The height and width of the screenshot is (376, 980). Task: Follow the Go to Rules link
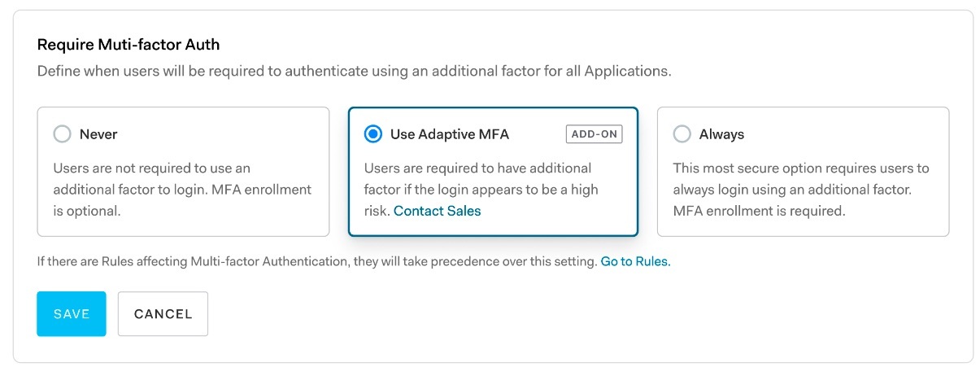[x=635, y=261]
